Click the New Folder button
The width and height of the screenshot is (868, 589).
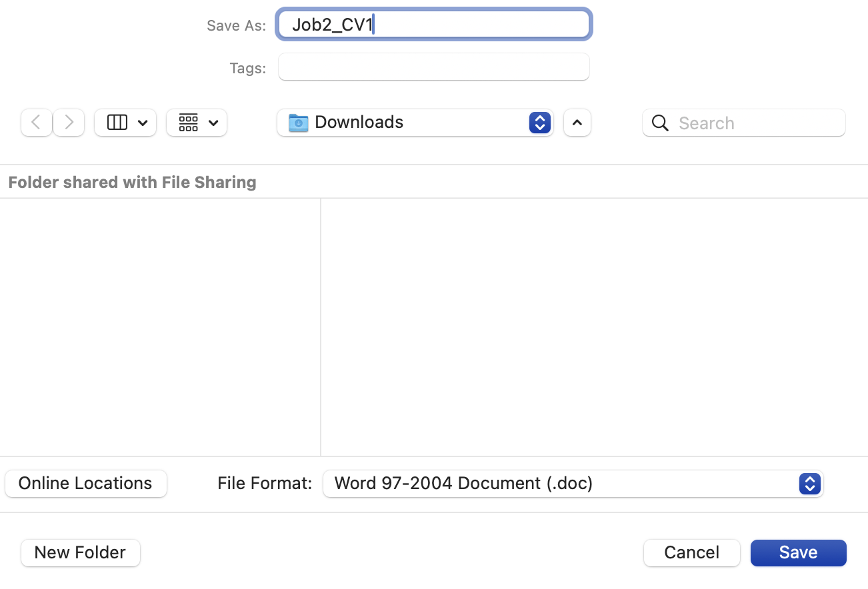click(81, 553)
